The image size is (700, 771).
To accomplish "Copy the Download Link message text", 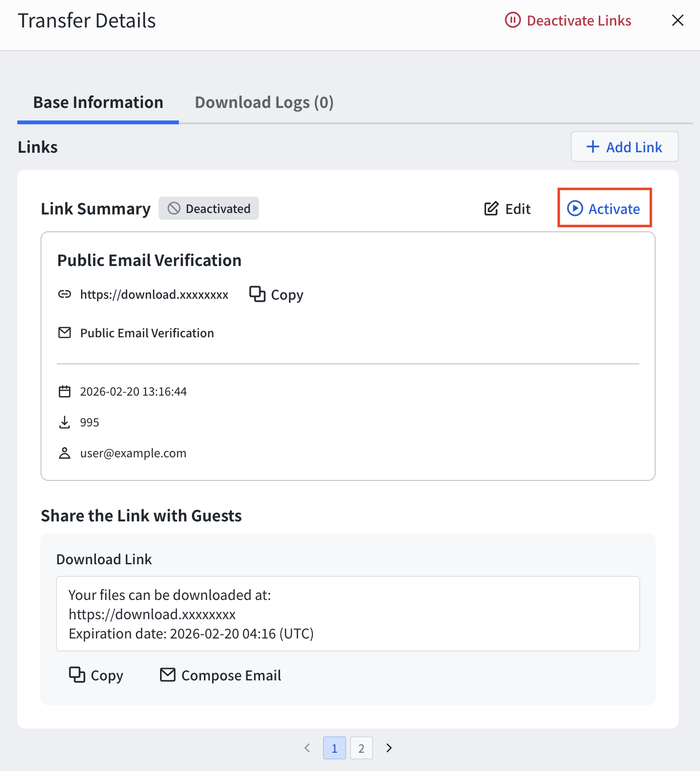I will [96, 675].
